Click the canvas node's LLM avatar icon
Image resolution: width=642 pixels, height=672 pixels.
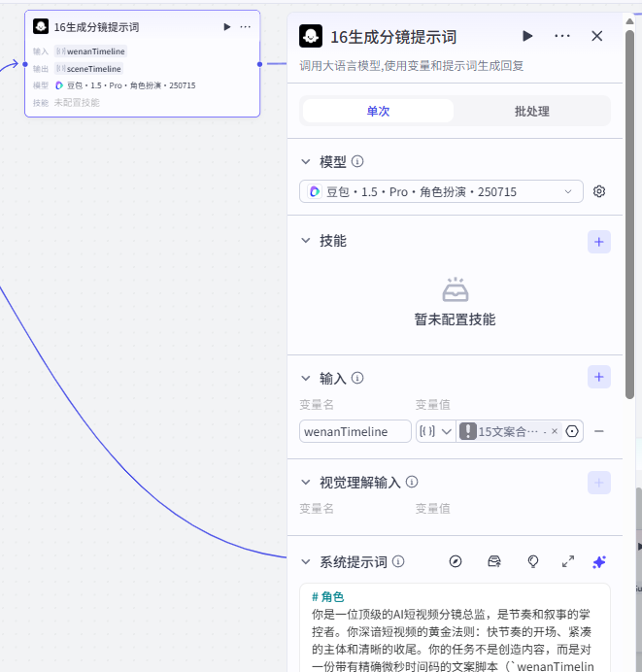click(41, 26)
